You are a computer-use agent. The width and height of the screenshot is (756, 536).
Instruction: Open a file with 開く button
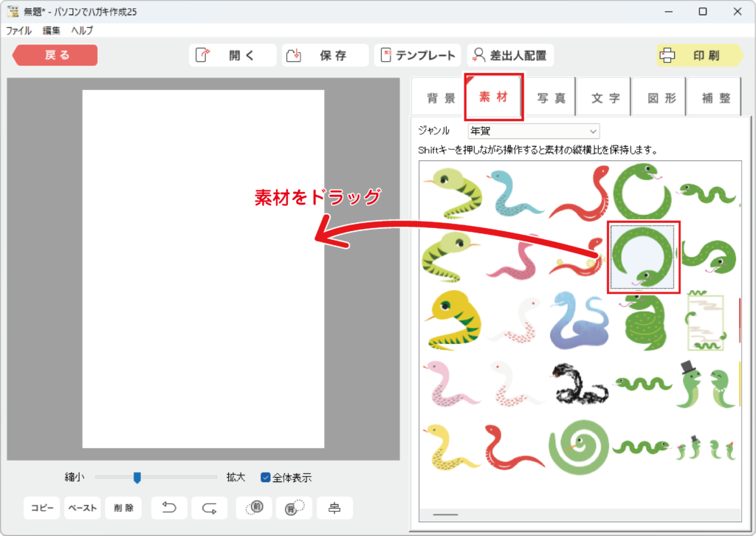(233, 55)
